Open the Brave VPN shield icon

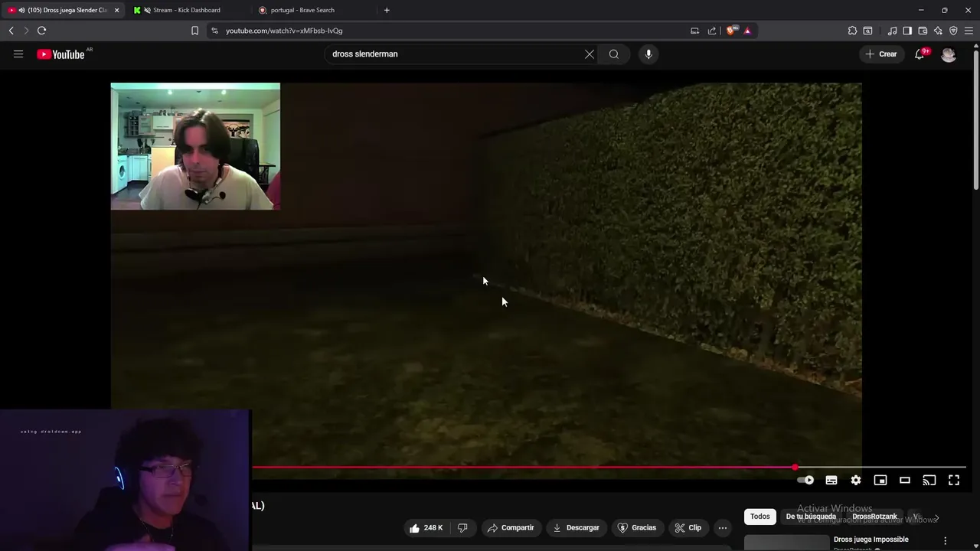(953, 31)
